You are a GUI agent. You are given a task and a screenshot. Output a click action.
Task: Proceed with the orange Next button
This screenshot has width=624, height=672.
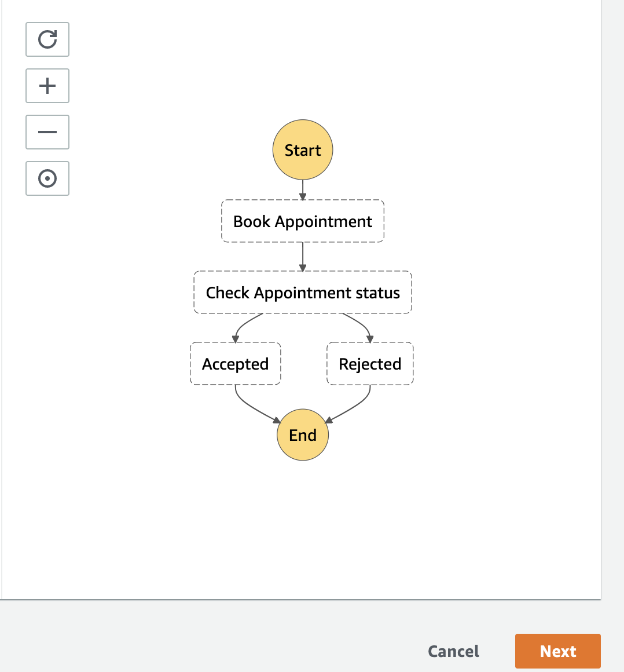click(558, 651)
